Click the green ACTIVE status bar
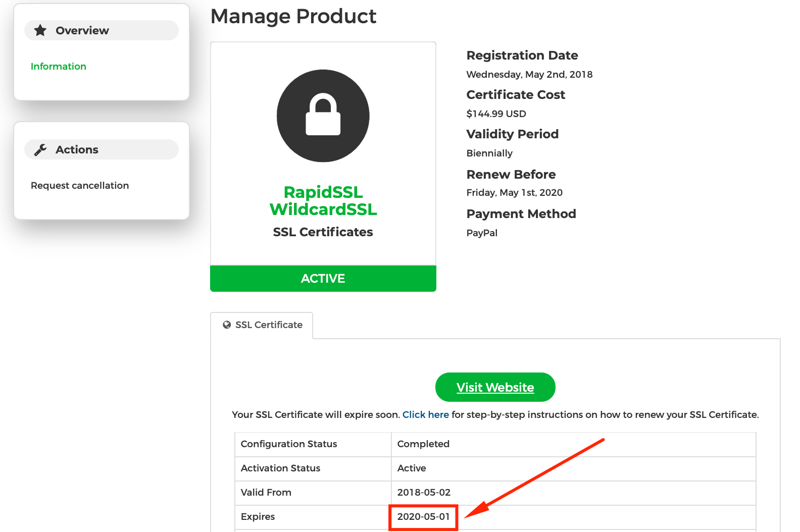800x532 pixels. (323, 279)
